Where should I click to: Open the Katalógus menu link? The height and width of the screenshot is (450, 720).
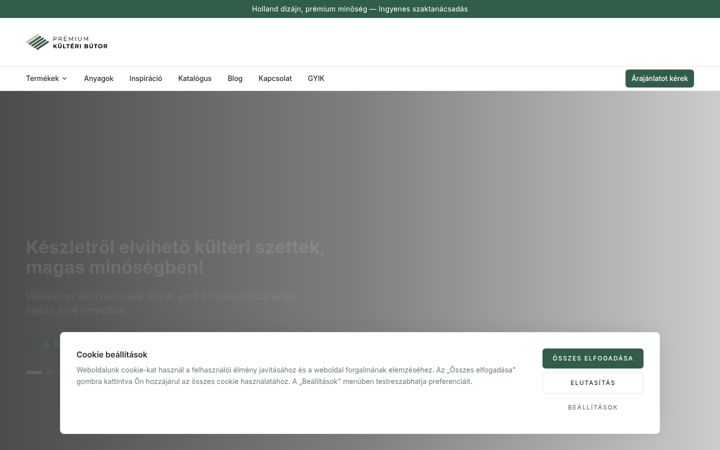195,79
